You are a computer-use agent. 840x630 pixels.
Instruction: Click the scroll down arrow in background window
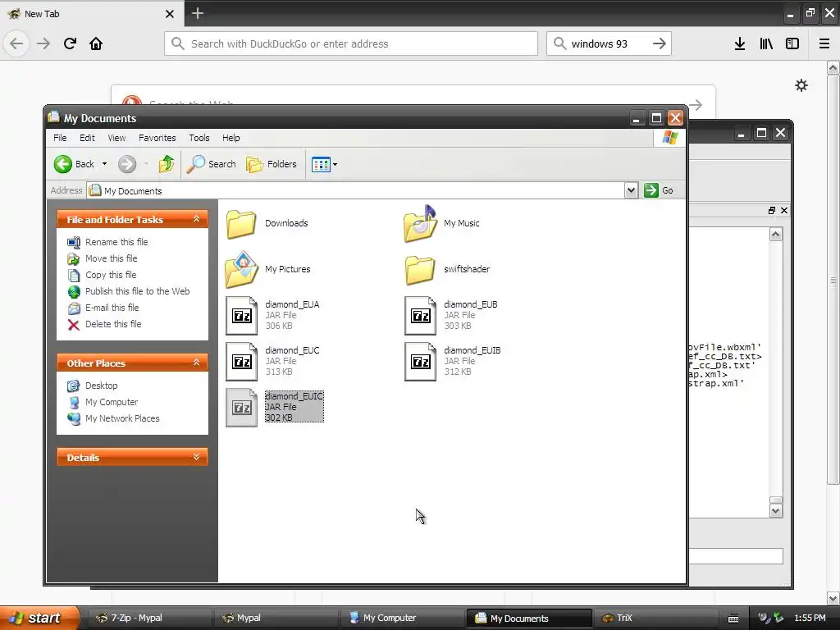coord(776,511)
